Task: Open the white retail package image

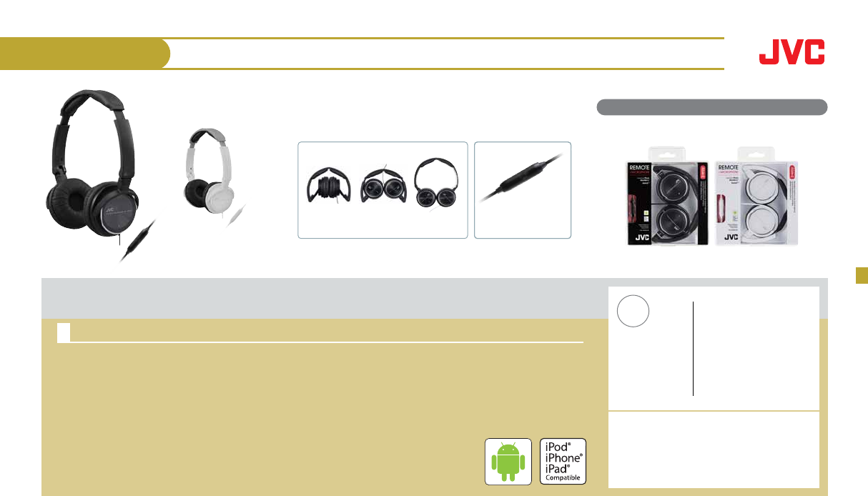Action: (x=757, y=197)
